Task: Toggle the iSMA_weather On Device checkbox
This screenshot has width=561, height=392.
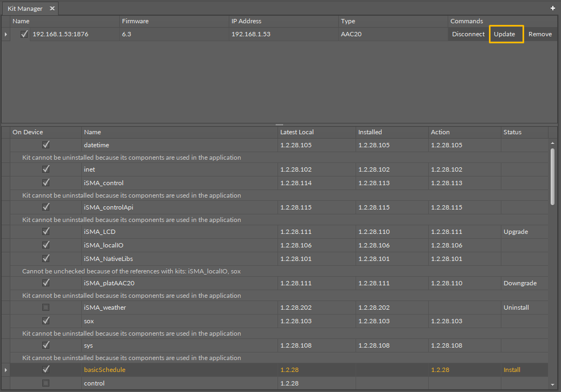Action: [46, 308]
